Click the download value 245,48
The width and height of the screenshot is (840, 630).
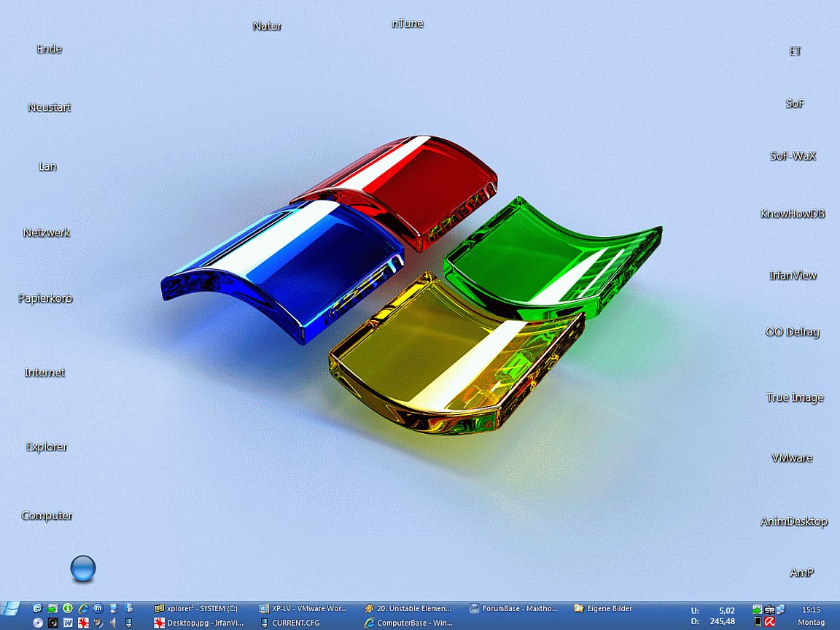point(722,621)
